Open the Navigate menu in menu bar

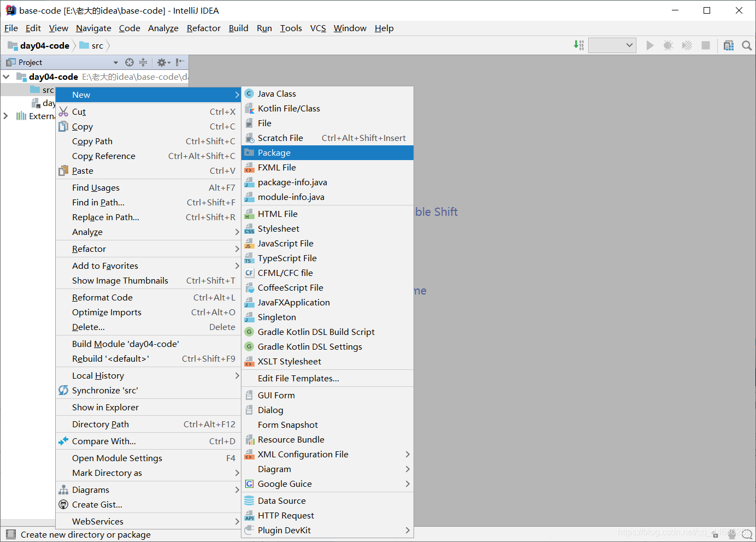(x=93, y=28)
